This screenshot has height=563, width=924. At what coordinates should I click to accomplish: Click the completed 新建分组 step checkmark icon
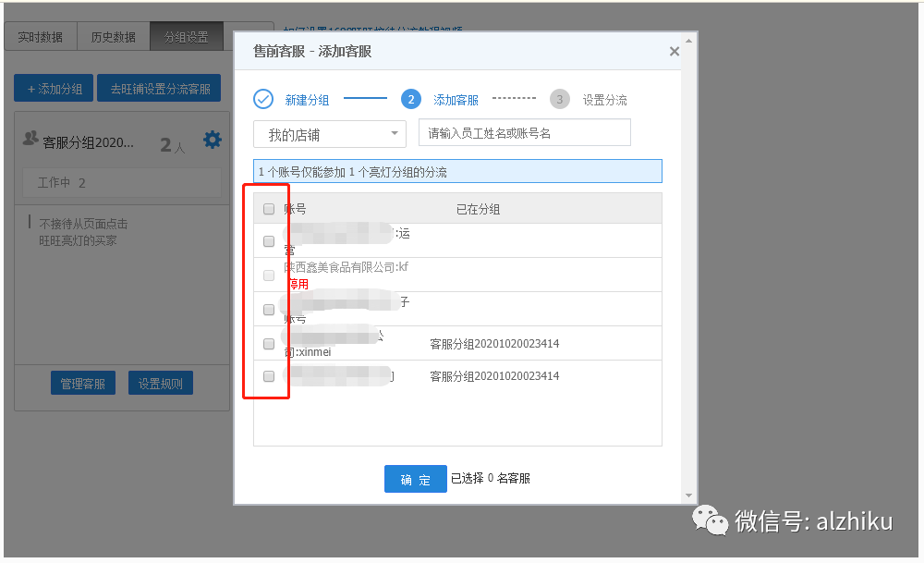click(263, 99)
